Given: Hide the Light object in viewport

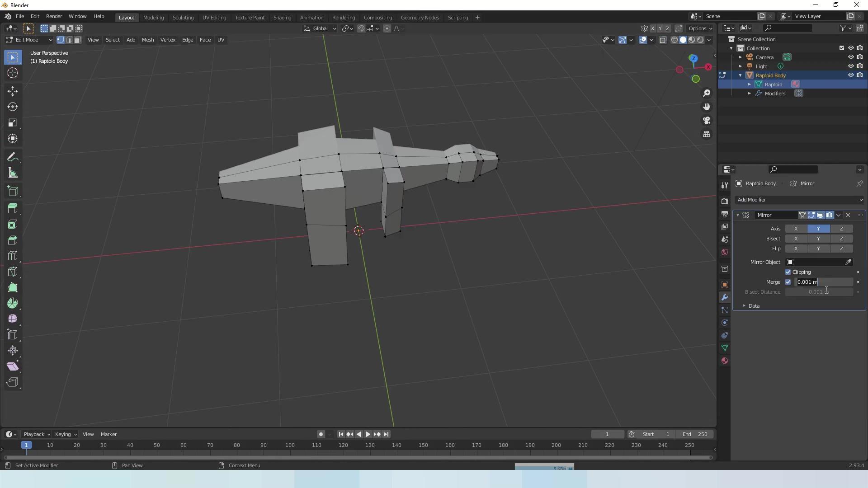Looking at the screenshot, I should tap(850, 66).
